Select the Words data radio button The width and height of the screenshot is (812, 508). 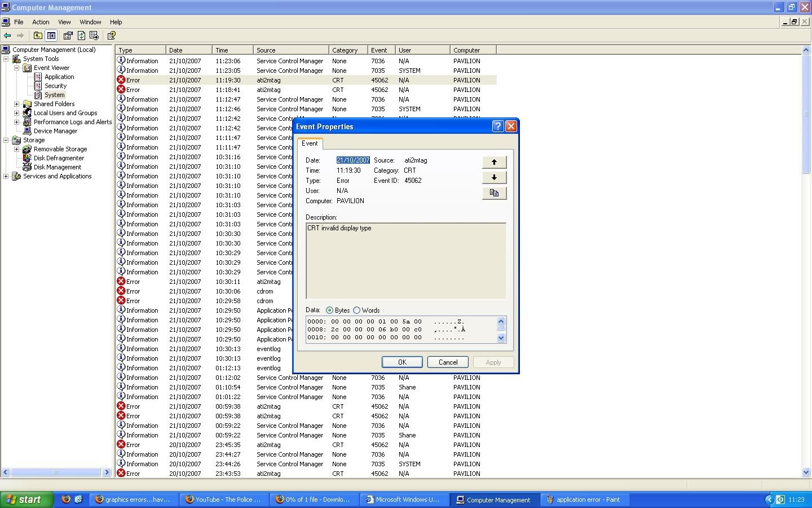coord(356,310)
